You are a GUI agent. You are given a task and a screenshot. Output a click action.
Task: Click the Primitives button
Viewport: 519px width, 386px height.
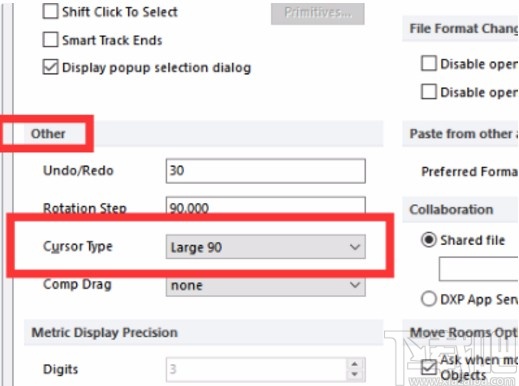(x=317, y=13)
